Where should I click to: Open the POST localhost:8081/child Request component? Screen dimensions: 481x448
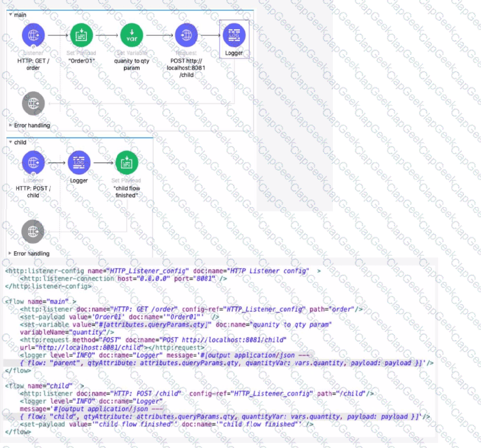(x=186, y=36)
